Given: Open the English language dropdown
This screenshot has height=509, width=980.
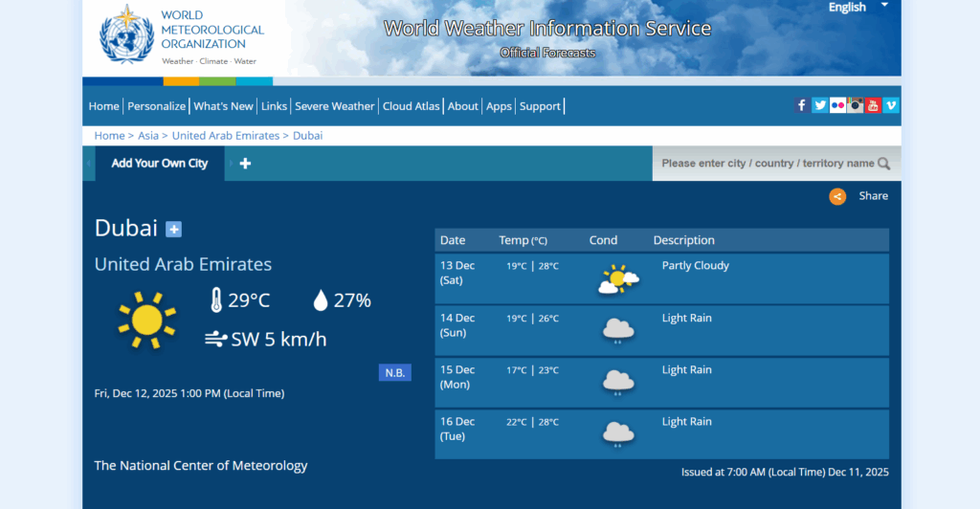Looking at the screenshot, I should tap(857, 8).
